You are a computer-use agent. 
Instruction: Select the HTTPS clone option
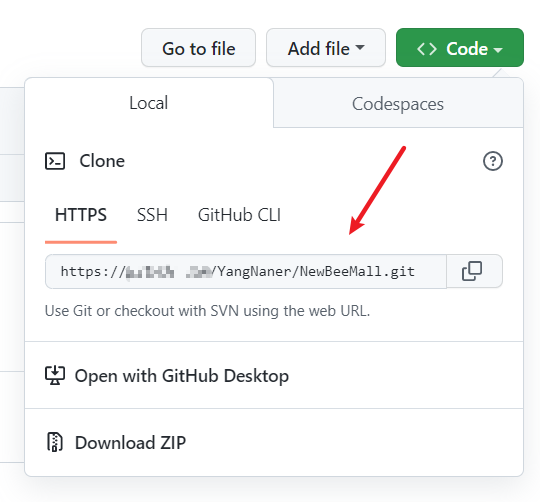click(x=81, y=215)
